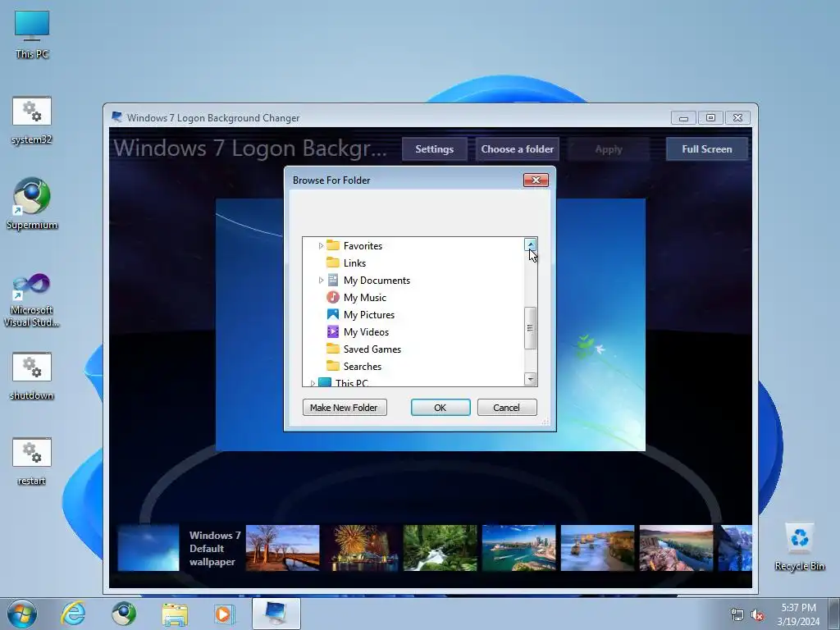
Task: Click the Logon Background Changer title icon
Action: (x=116, y=116)
